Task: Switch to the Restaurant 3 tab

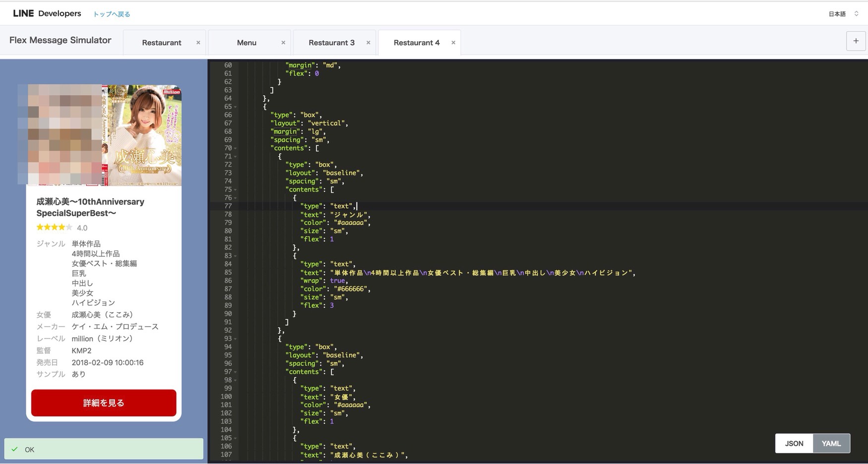Action: pyautogui.click(x=331, y=42)
